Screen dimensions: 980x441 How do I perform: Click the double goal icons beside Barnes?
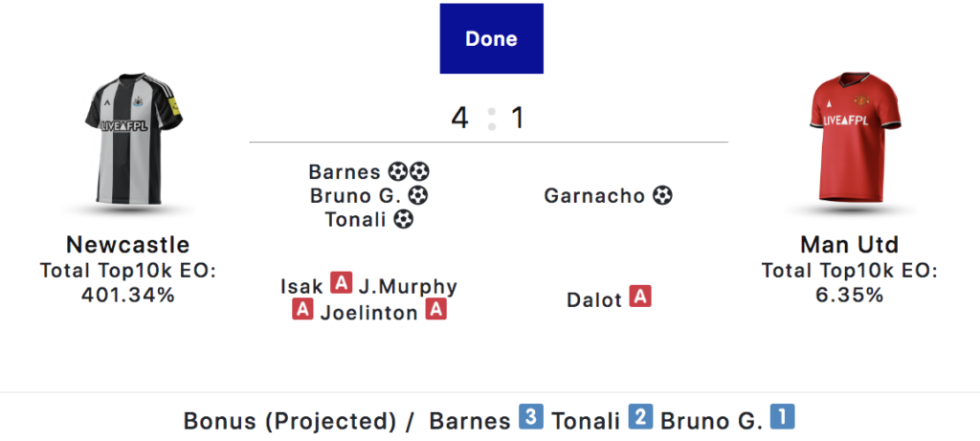(409, 171)
